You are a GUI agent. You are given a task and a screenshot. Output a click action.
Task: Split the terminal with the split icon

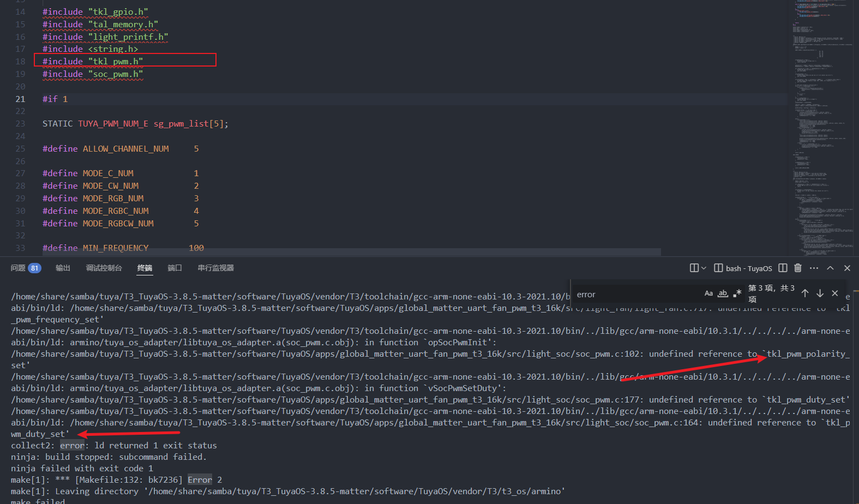coord(783,268)
